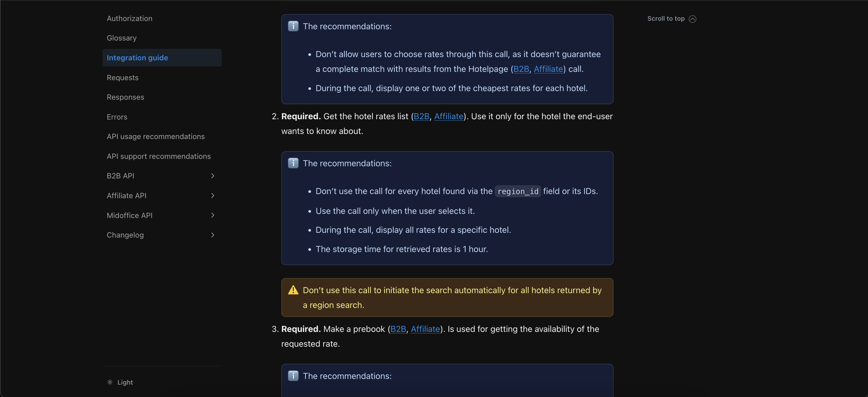
Task: Click the yellow warning triangle icon
Action: [293, 290]
